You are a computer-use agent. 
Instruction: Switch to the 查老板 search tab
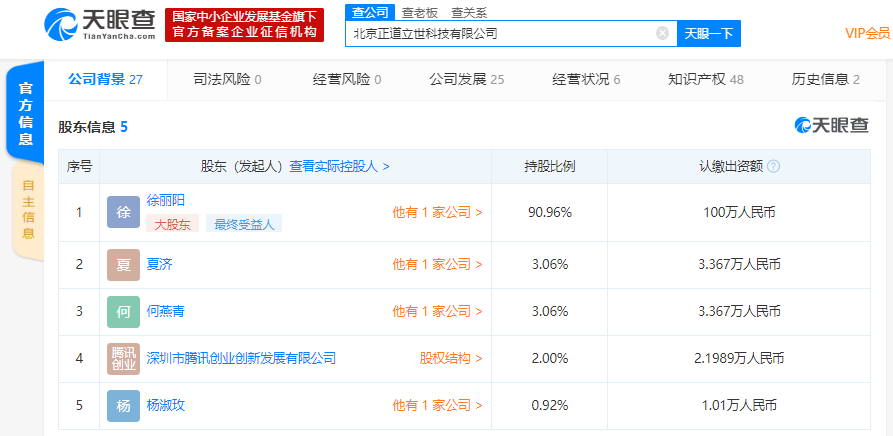click(419, 12)
